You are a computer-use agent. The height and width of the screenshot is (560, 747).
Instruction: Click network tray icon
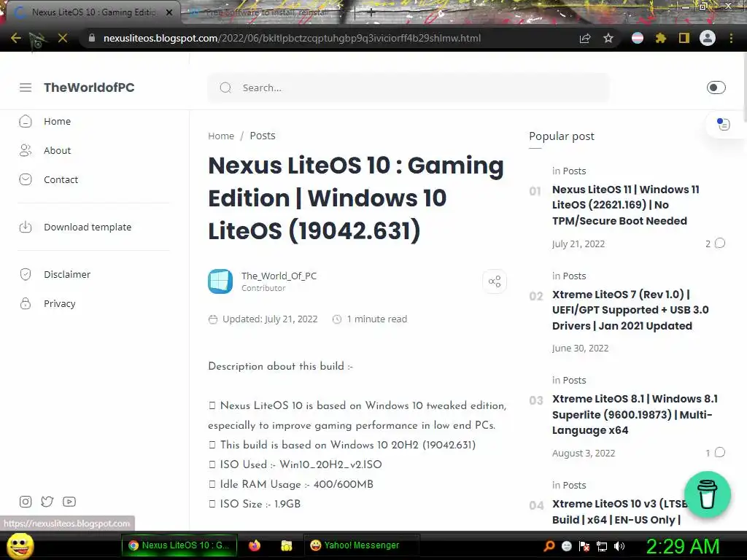coord(602,546)
